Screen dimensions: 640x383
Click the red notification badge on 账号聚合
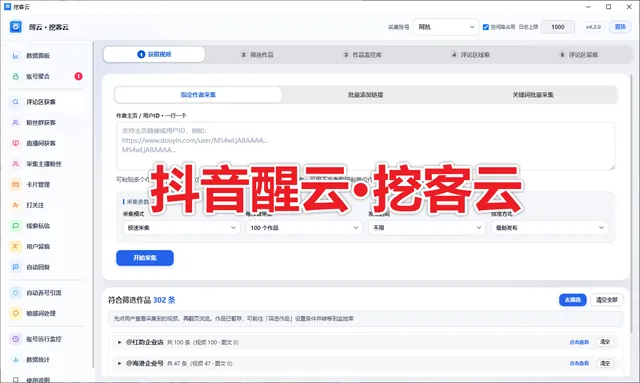click(x=78, y=76)
